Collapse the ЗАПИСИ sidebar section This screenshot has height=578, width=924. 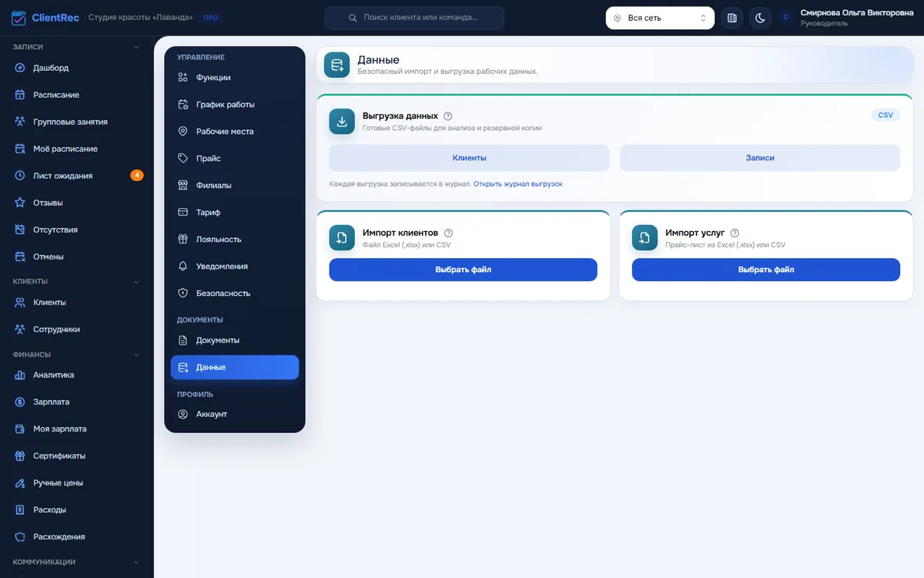(x=136, y=47)
